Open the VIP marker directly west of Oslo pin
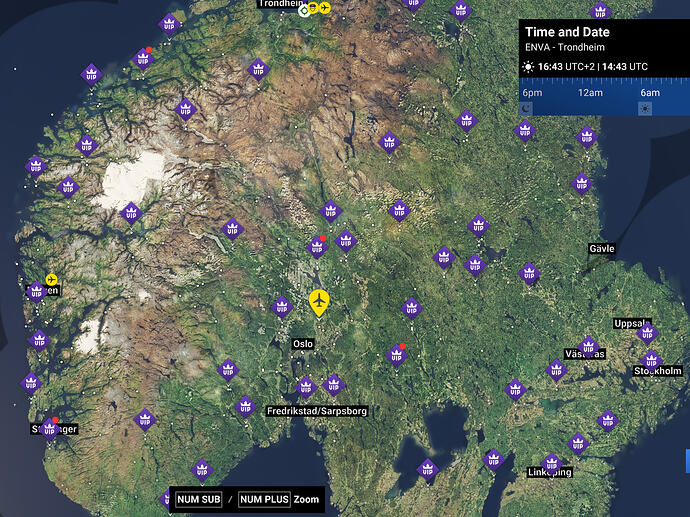This screenshot has width=690, height=517. tap(282, 307)
